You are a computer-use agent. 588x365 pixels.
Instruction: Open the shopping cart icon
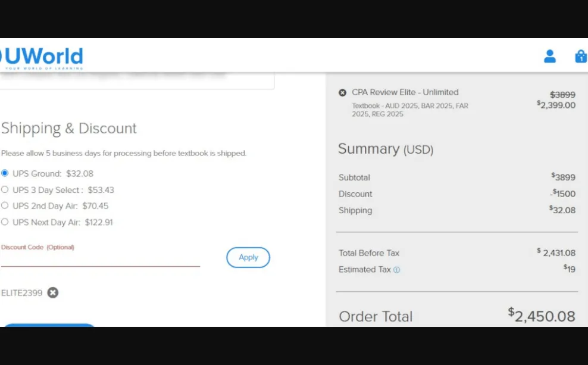pyautogui.click(x=580, y=57)
